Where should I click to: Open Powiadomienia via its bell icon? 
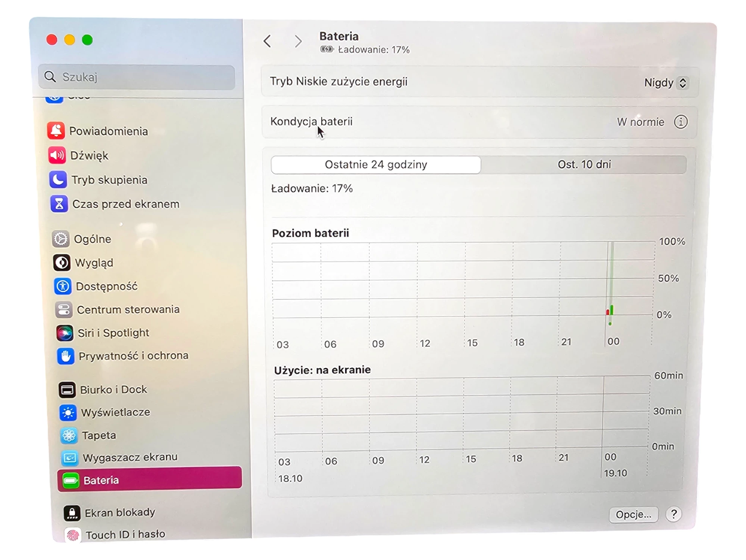56,131
